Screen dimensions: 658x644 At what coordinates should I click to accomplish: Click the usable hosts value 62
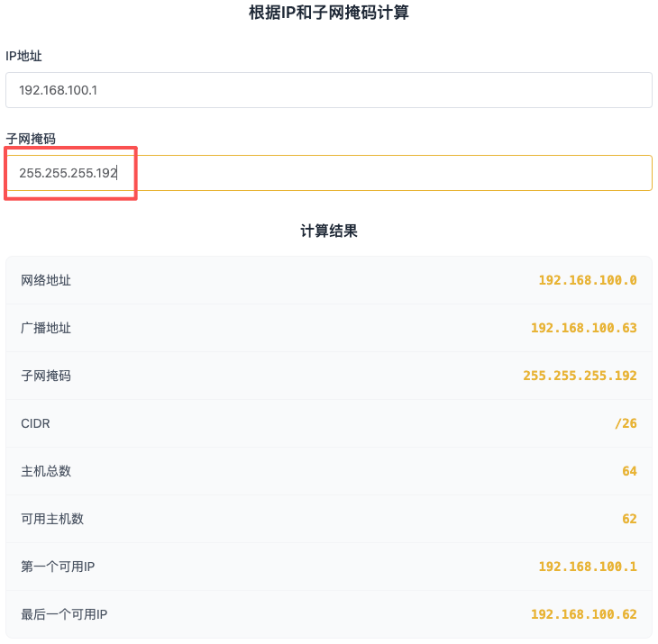pyautogui.click(x=629, y=519)
